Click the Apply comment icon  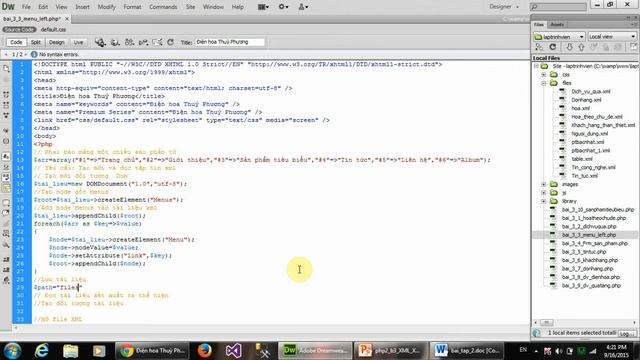tap(6, 203)
